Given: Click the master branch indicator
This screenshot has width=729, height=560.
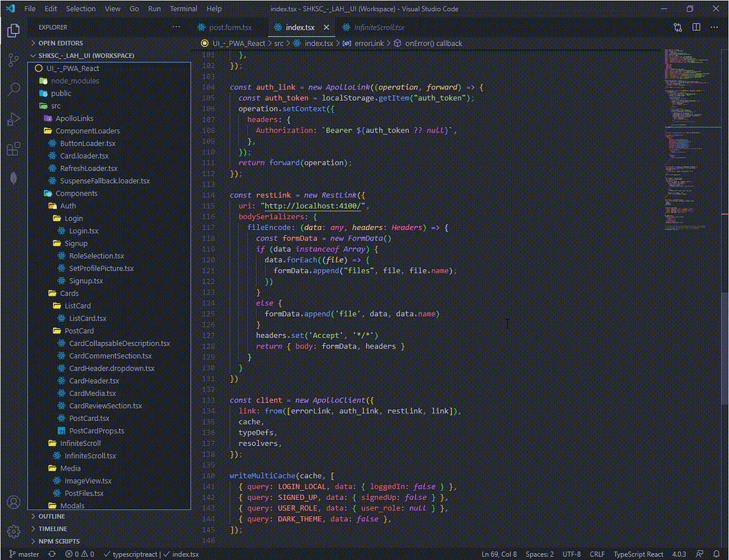Looking at the screenshot, I should (x=24, y=554).
